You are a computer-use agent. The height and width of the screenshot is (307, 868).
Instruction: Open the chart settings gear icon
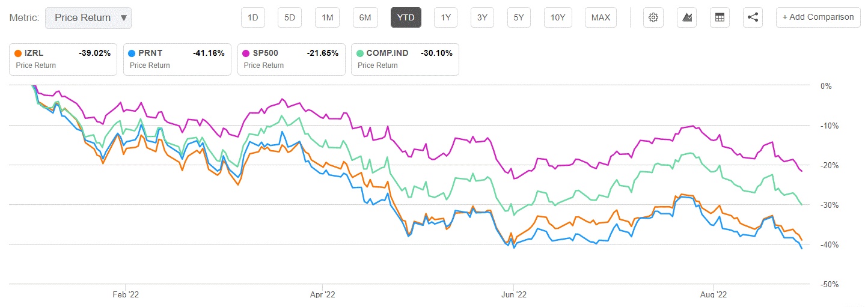(653, 17)
